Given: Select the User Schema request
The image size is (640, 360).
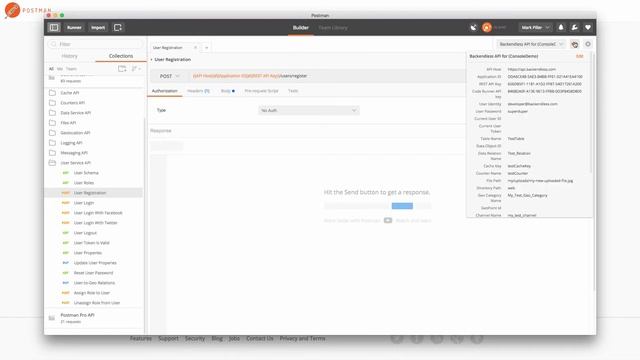Looking at the screenshot, I should (x=86, y=173).
